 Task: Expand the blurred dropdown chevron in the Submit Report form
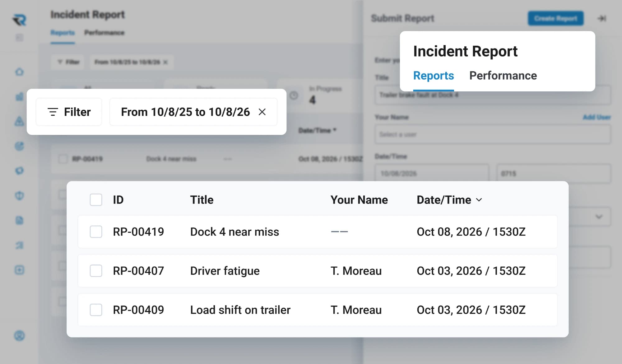click(599, 217)
